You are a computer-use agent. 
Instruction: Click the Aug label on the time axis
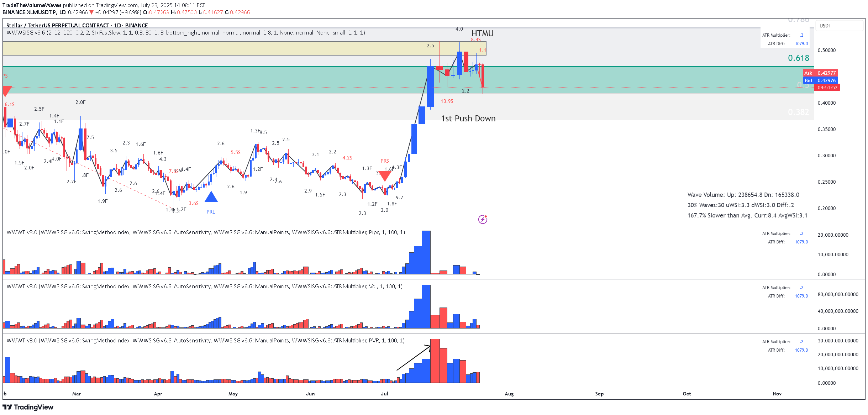pos(509,394)
